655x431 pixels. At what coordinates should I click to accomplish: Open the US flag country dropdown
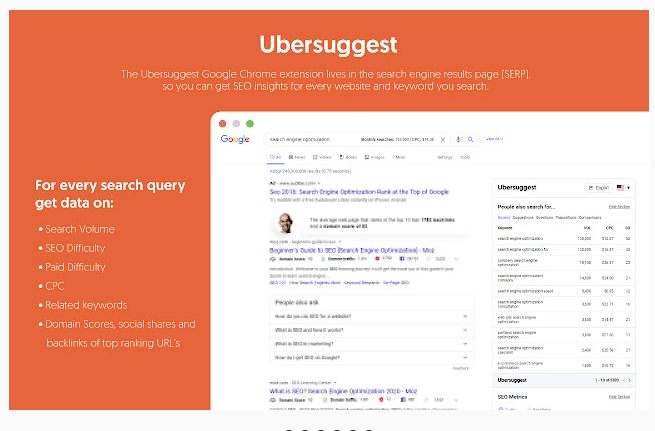click(623, 188)
